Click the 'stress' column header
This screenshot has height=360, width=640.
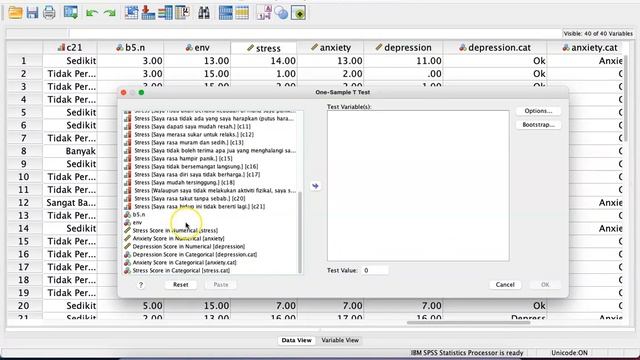(264, 48)
